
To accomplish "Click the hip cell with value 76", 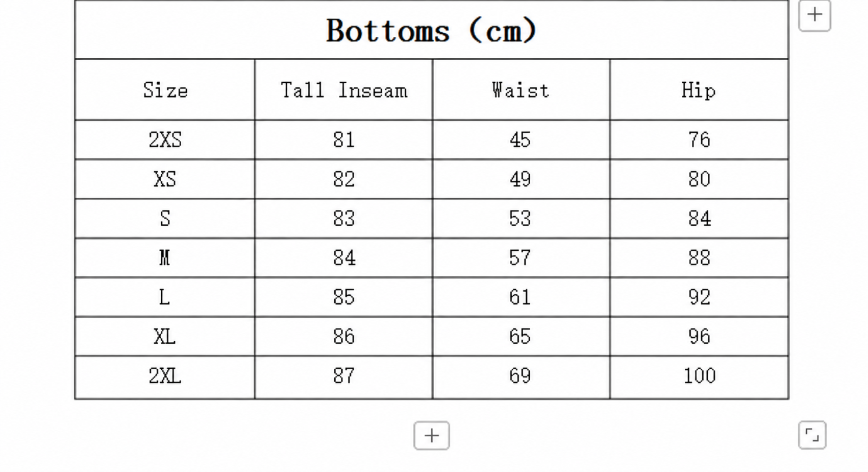I will point(699,140).
